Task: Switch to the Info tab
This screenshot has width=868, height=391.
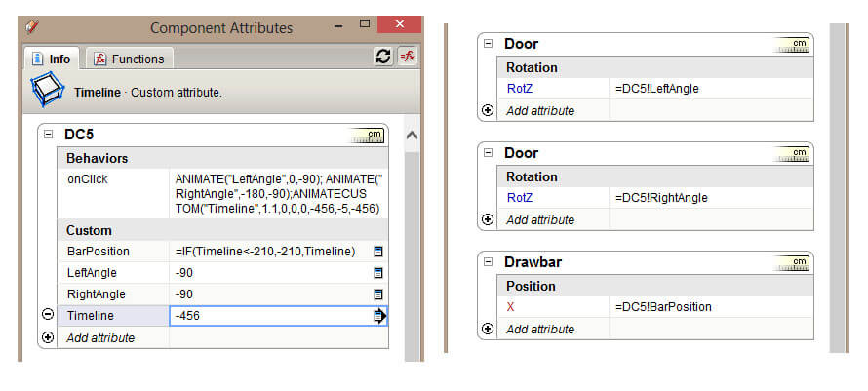Action: [52, 59]
